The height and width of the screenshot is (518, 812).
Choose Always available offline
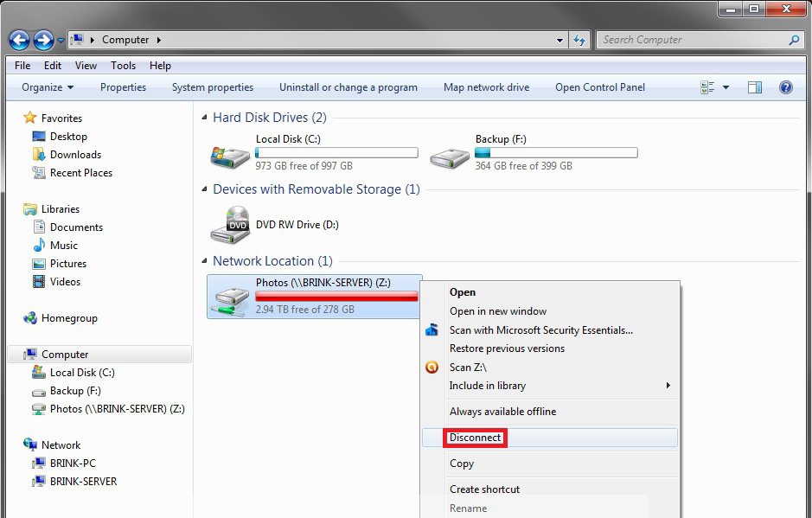click(550, 412)
